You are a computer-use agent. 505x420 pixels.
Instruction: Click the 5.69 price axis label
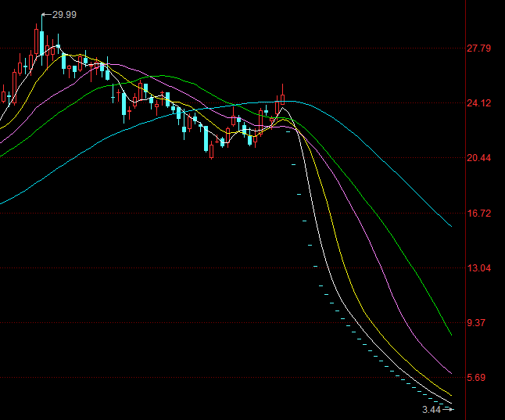(478, 378)
